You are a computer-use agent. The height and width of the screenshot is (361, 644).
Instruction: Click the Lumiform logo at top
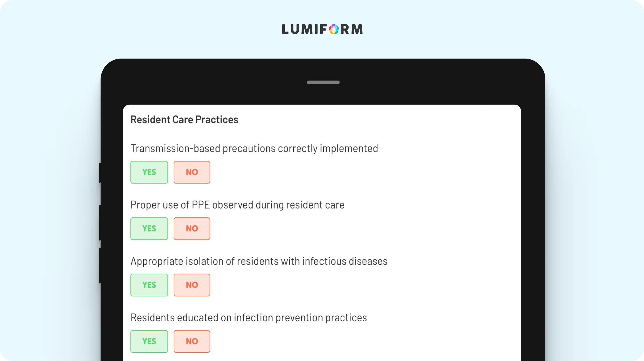point(322,29)
